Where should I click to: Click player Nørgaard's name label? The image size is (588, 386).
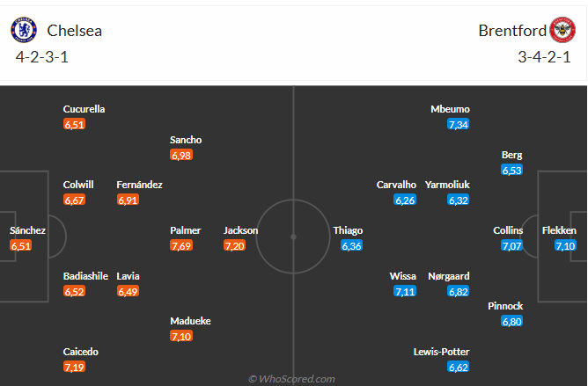449,276
